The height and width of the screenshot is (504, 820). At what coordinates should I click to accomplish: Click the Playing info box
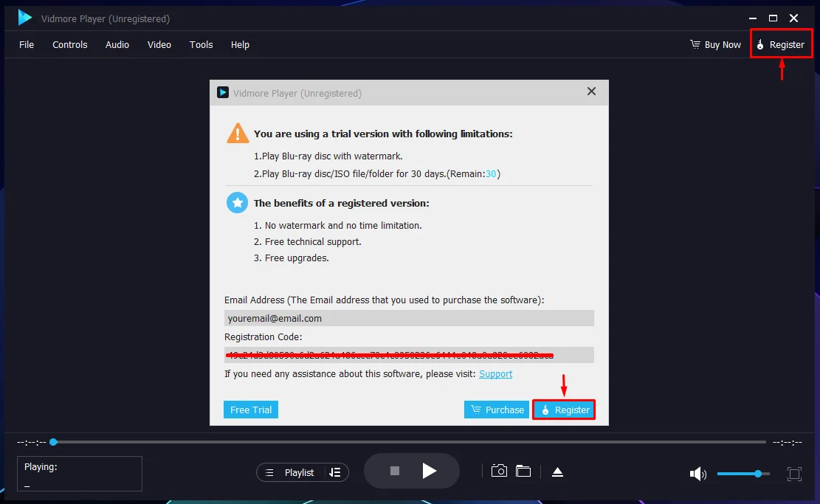pyautogui.click(x=80, y=474)
